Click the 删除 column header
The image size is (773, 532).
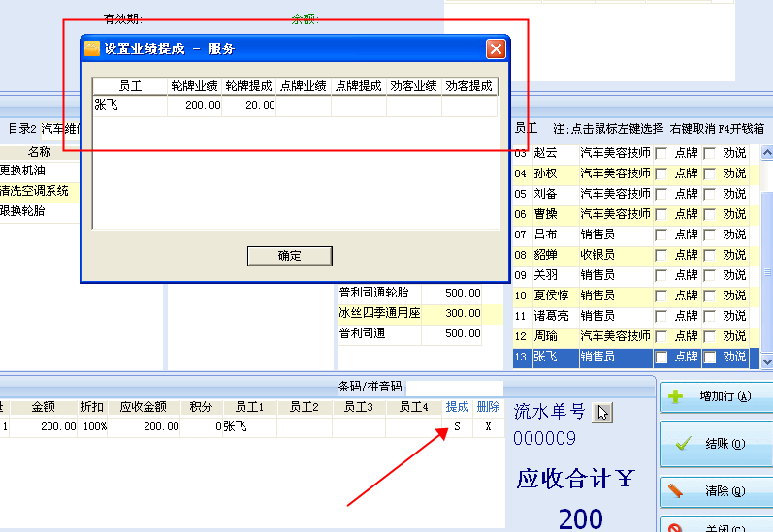[488, 407]
